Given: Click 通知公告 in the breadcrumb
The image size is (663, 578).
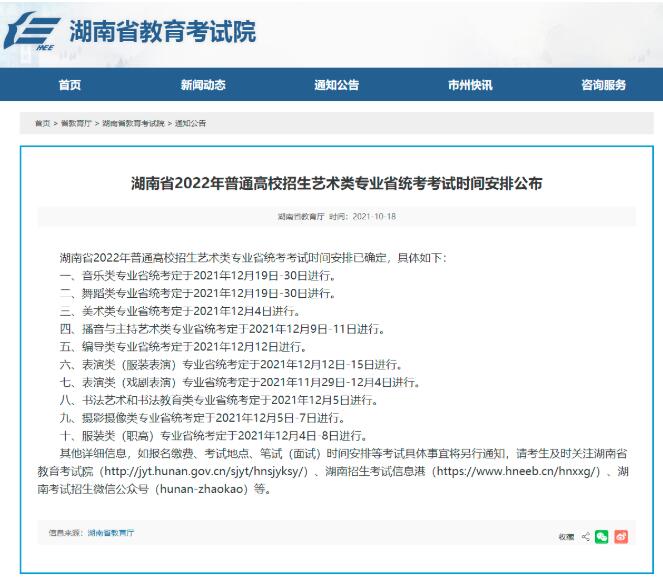Looking at the screenshot, I should click(190, 123).
